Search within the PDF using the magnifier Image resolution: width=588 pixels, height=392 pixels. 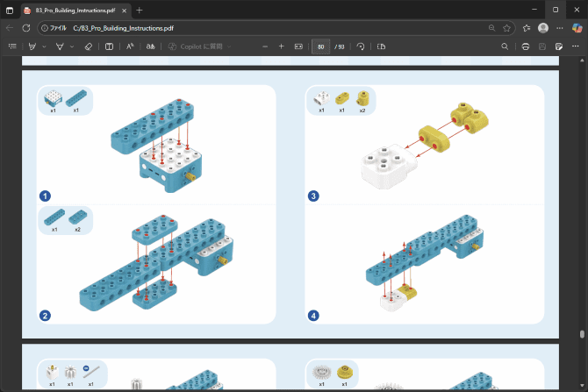coord(505,46)
